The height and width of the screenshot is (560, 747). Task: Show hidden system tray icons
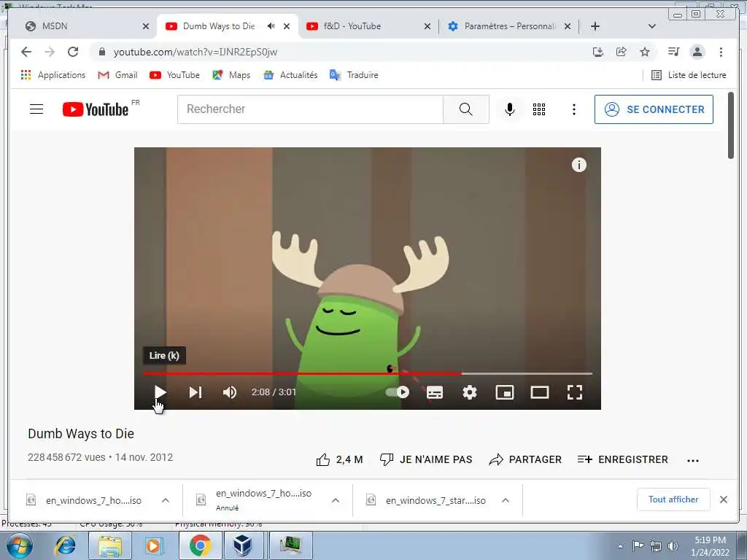pyautogui.click(x=620, y=546)
